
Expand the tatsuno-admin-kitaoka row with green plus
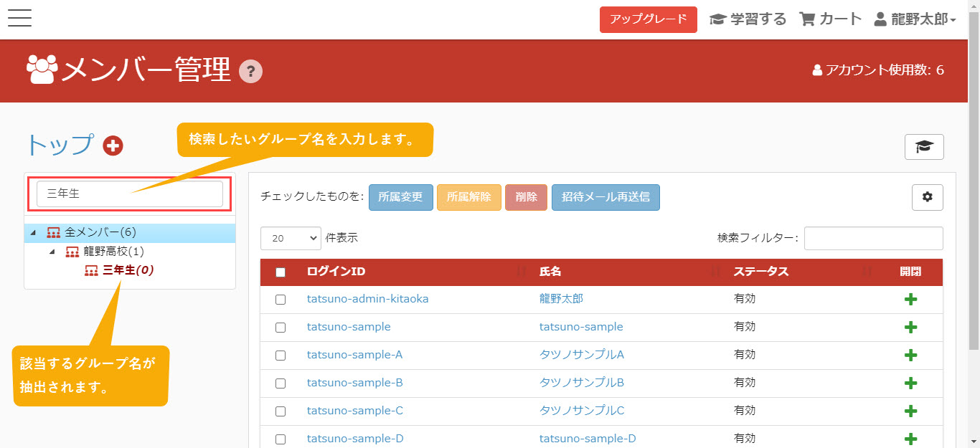pyautogui.click(x=910, y=300)
